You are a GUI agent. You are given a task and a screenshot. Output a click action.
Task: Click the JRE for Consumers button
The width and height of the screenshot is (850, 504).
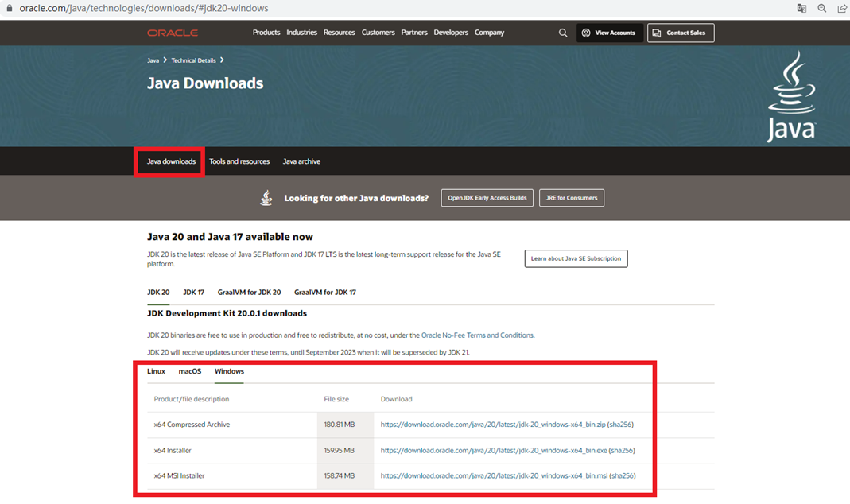(572, 198)
